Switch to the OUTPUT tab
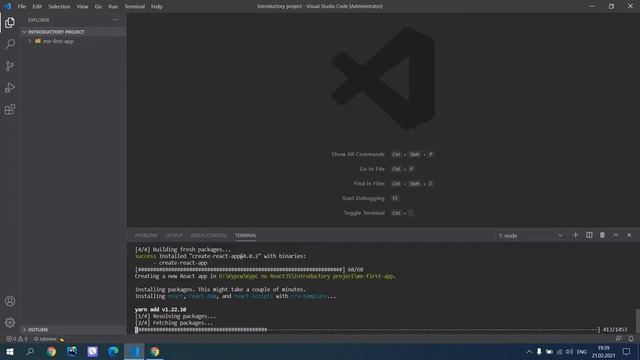The image size is (640, 360). pyautogui.click(x=174, y=236)
